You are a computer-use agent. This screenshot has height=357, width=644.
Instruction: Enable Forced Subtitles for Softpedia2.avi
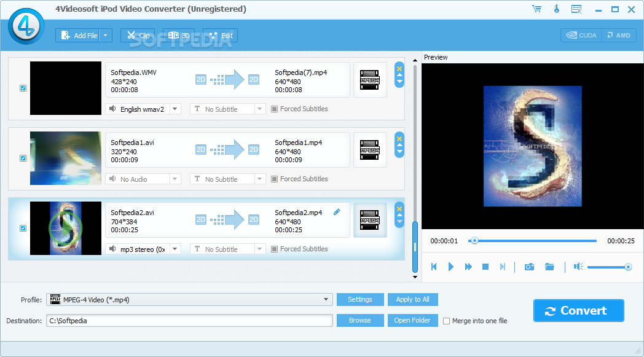(274, 249)
